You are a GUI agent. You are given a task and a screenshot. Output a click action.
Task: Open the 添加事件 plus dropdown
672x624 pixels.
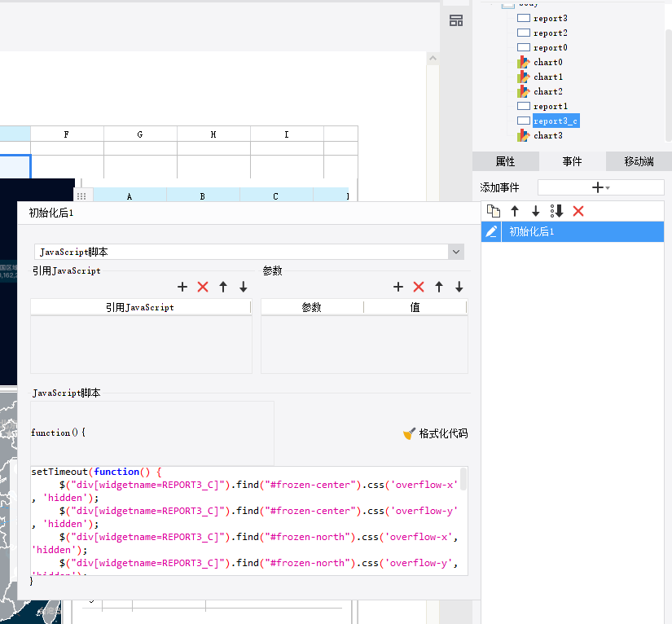tap(601, 187)
